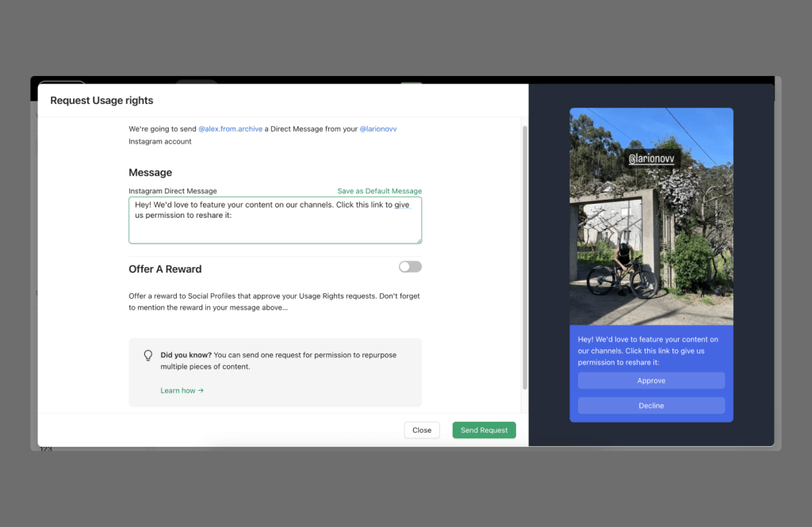Image resolution: width=812 pixels, height=527 pixels.
Task: Click the dialog's vertical scrollbar
Action: click(x=523, y=254)
